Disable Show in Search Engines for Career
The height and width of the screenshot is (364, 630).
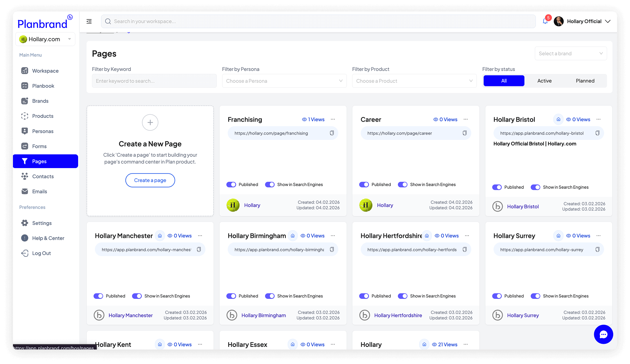[402, 184]
